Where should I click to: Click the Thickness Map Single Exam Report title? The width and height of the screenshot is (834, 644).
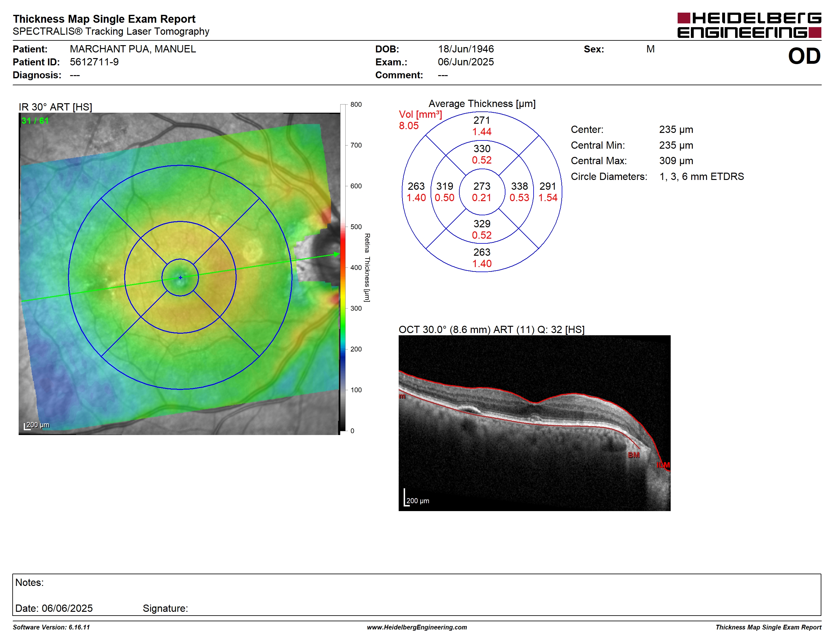point(104,19)
